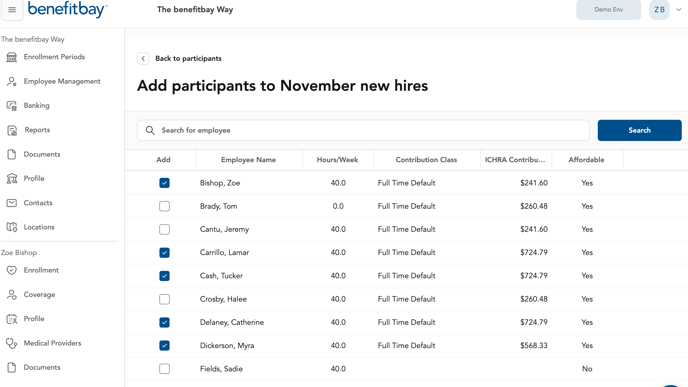Click Zoe Bishop's Documents file icon
688x387 pixels.
tap(12, 368)
